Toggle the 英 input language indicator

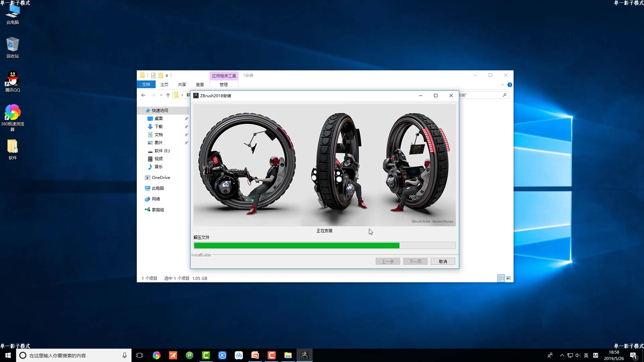tap(586, 355)
